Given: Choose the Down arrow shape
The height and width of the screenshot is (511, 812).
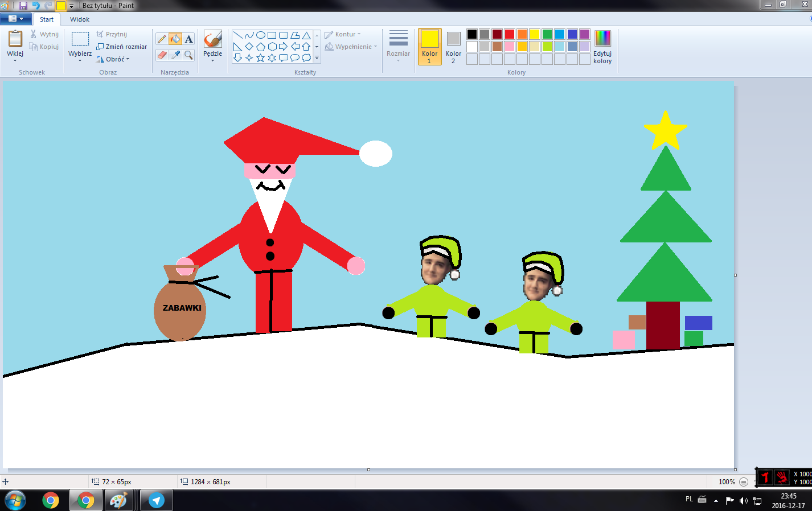Looking at the screenshot, I should pos(238,57).
